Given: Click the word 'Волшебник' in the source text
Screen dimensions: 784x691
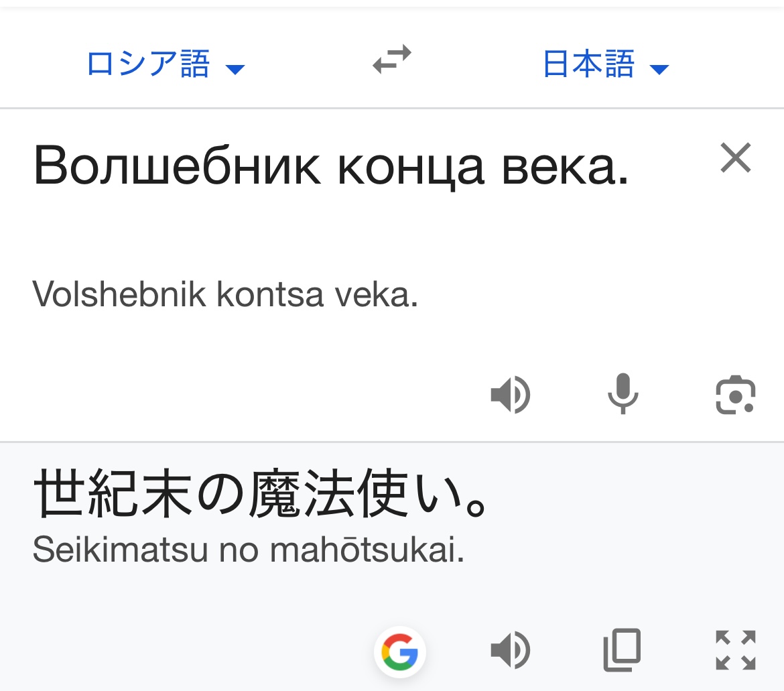Looking at the screenshot, I should [x=177, y=166].
